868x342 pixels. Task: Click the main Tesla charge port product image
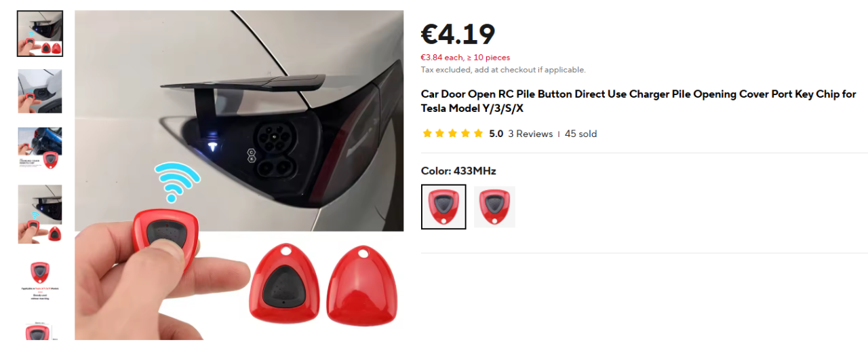[239, 175]
